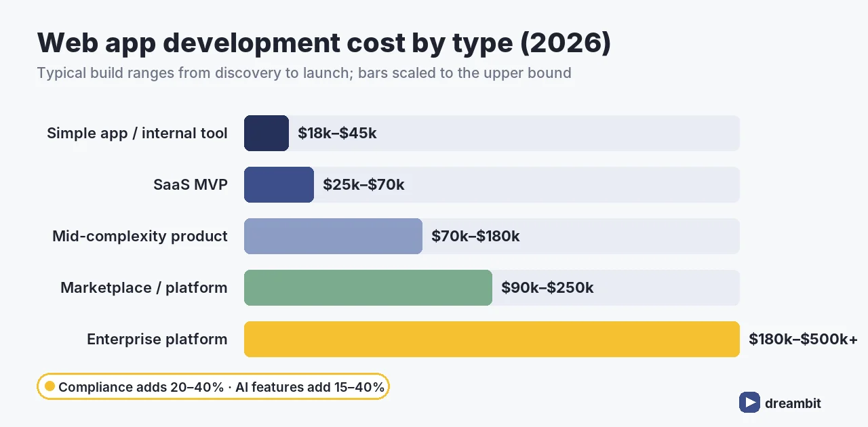The width and height of the screenshot is (868, 427).
Task: Click the yellow Enterprise platform bar
Action: 492,339
